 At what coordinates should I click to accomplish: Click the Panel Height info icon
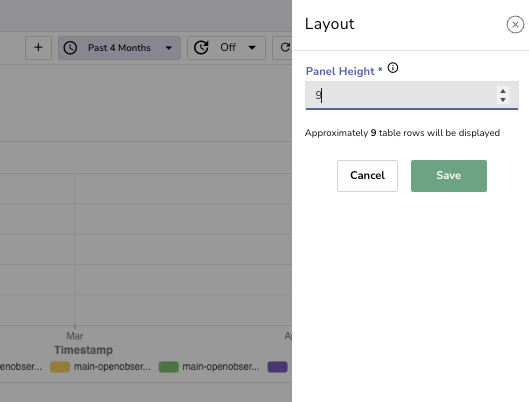pyautogui.click(x=393, y=68)
